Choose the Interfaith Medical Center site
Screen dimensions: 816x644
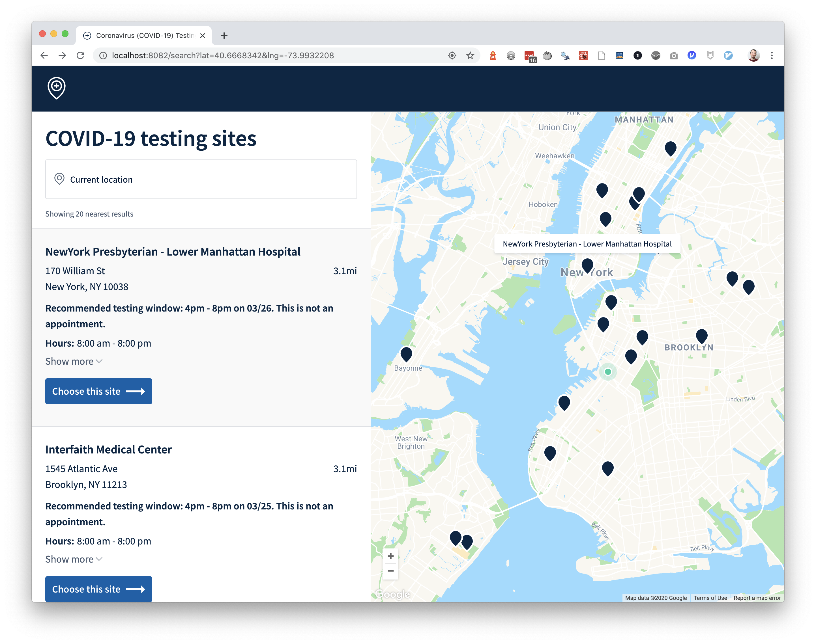[98, 589]
